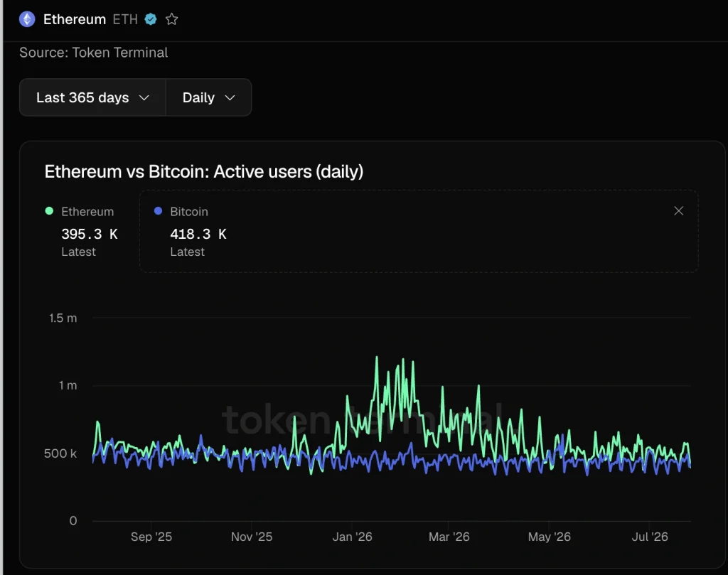Click the 500 k y-axis label

click(60, 453)
